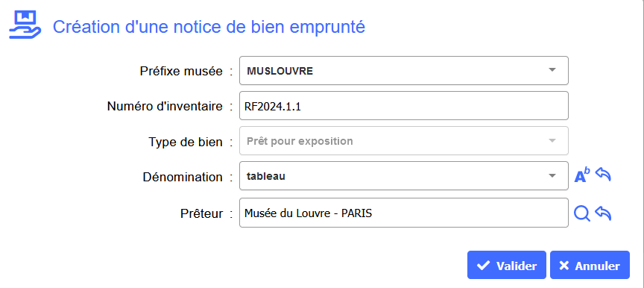Click into the Prêteur field Musée du Louvre
The width and height of the screenshot is (644, 288).
[x=404, y=213]
